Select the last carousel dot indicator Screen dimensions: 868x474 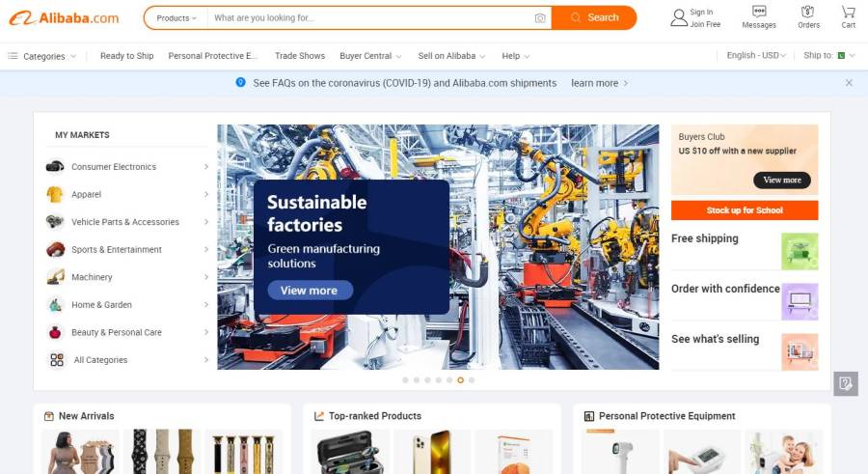(x=472, y=380)
